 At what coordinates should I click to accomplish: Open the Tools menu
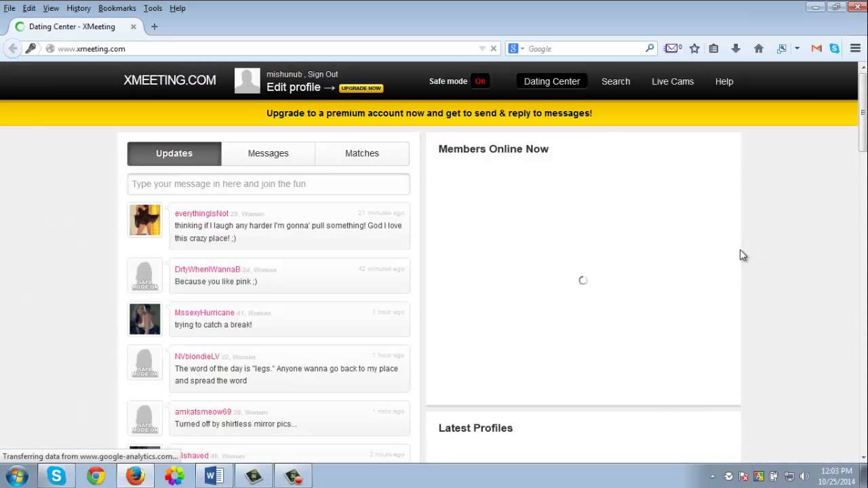[x=153, y=8]
